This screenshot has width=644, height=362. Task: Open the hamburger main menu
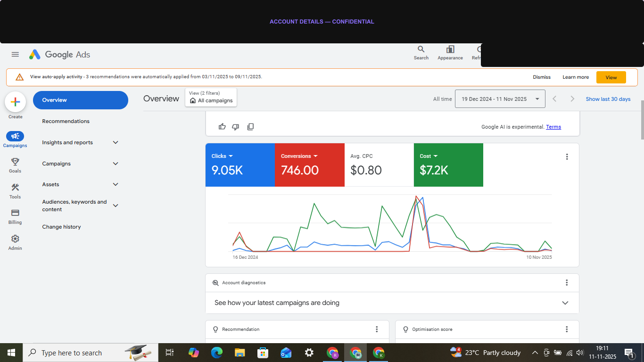[15, 54]
